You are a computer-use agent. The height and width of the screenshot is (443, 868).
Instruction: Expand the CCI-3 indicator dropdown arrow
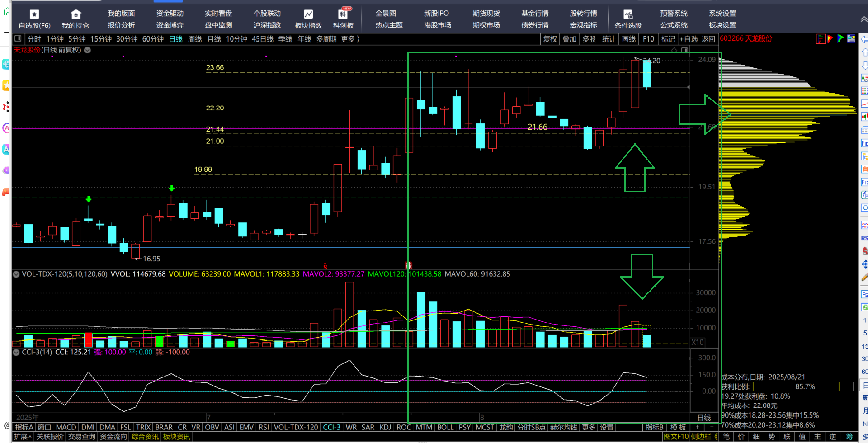[x=16, y=352]
